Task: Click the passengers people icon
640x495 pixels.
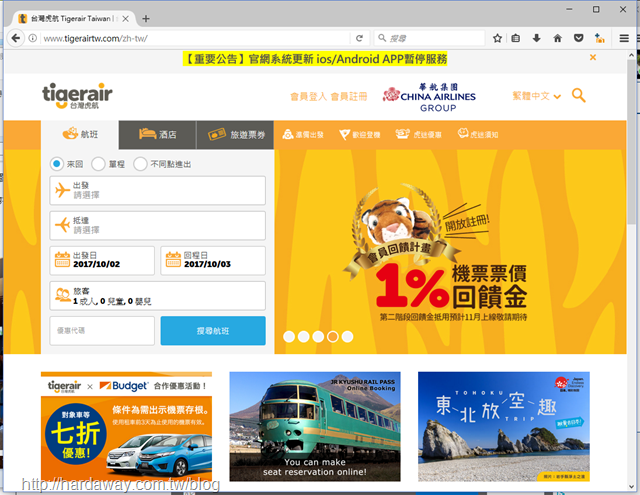Action: click(62, 295)
